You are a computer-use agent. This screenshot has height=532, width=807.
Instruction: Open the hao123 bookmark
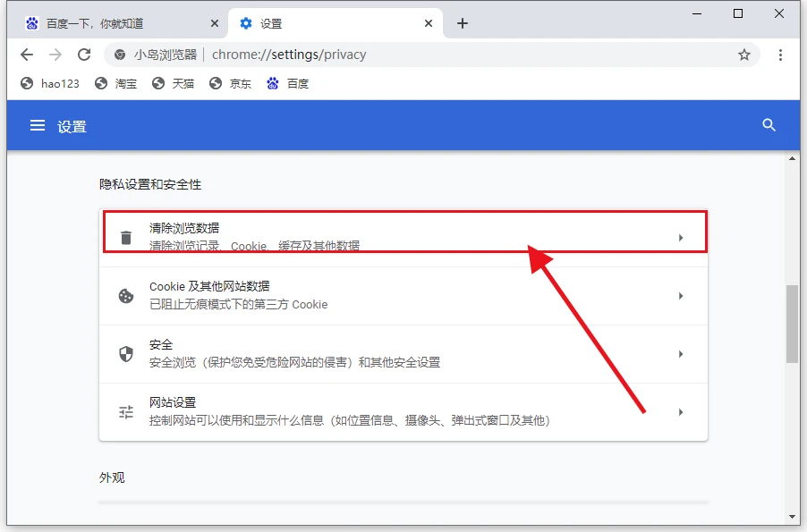pos(50,83)
